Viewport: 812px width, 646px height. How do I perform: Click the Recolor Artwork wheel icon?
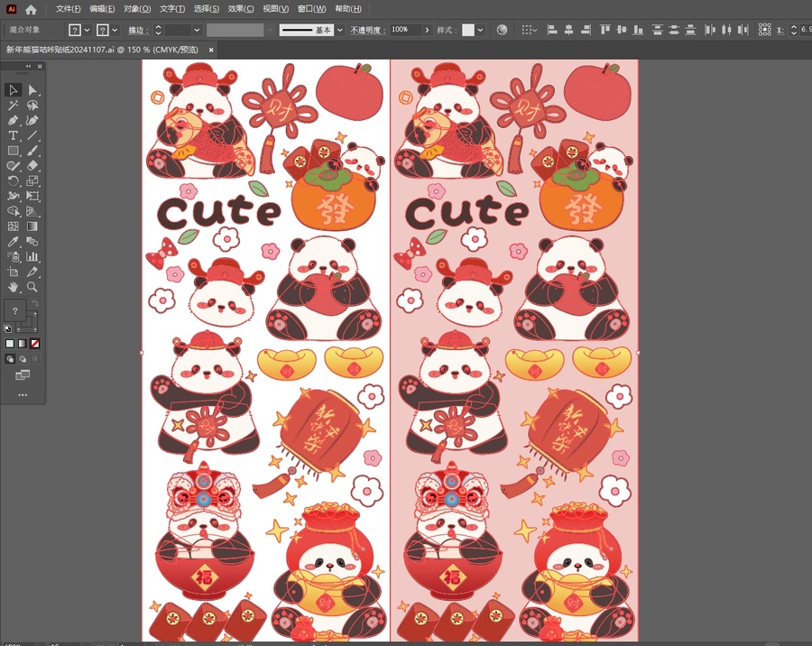point(502,30)
